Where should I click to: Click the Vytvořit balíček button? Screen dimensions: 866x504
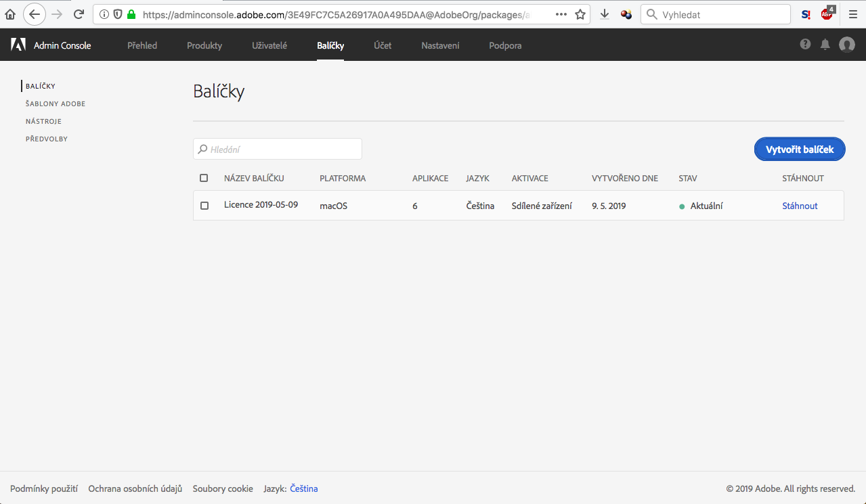[x=800, y=150]
